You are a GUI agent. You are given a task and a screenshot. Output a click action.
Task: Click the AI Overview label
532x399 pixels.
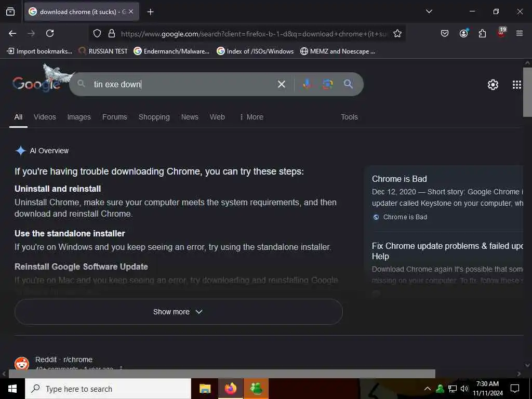[49, 151]
